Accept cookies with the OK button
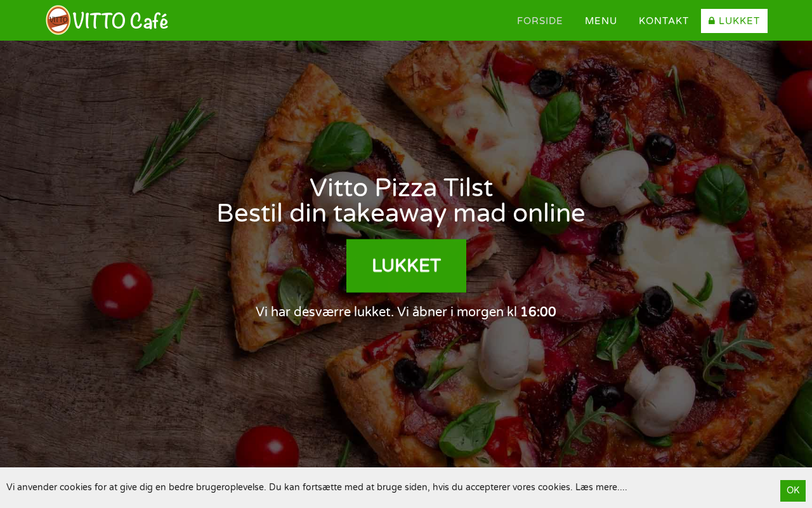The image size is (812, 508). point(793,490)
